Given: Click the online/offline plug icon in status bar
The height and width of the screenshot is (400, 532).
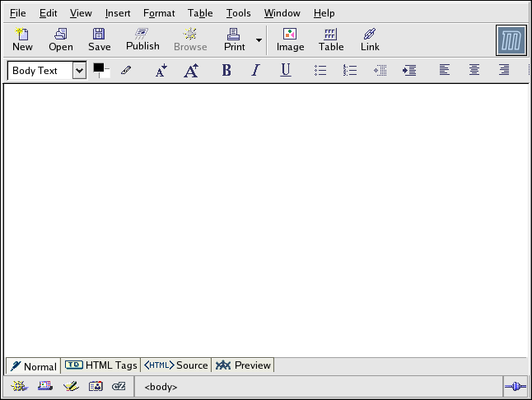Looking at the screenshot, I should click(x=516, y=386).
